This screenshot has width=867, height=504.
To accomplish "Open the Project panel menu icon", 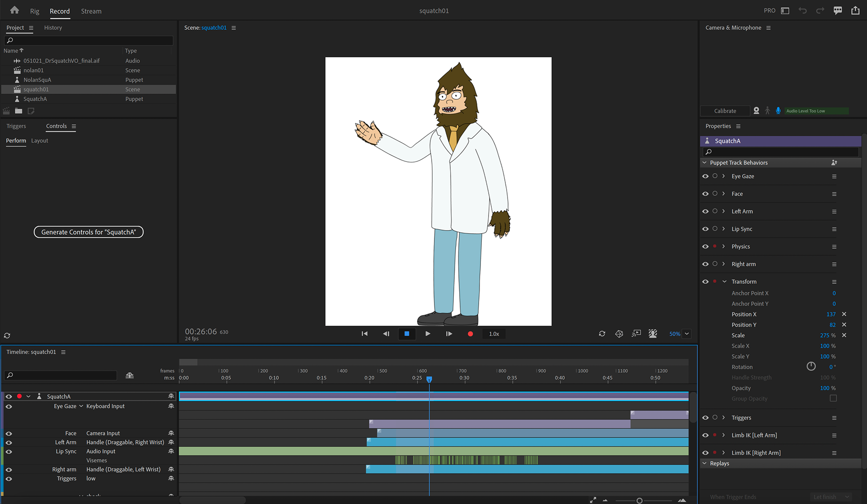I will (31, 28).
